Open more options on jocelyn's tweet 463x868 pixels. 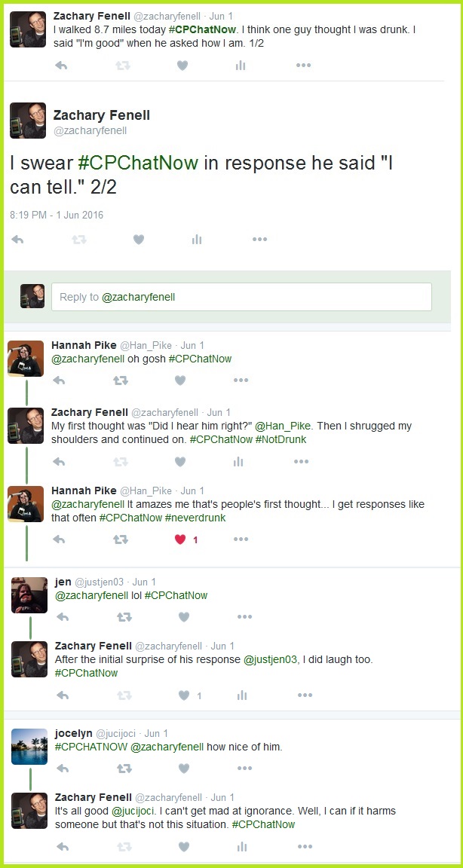tap(244, 769)
